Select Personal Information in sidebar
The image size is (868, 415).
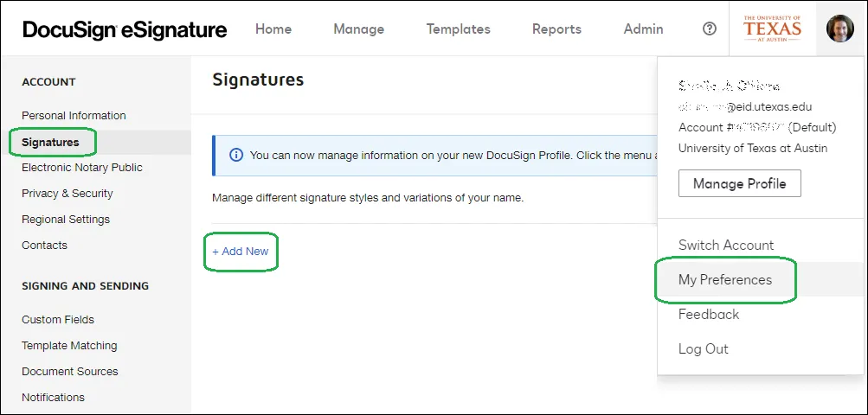pyautogui.click(x=74, y=116)
